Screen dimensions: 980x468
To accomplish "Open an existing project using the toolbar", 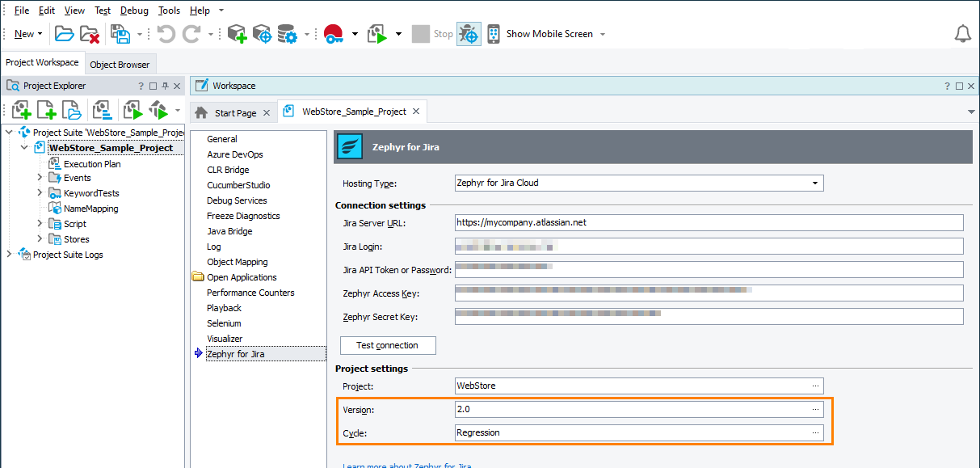I will (x=63, y=33).
